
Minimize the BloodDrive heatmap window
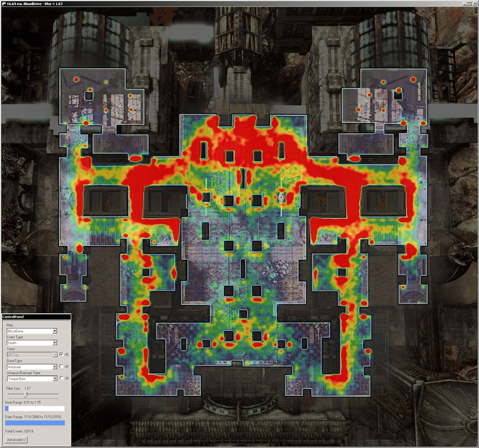465,4
